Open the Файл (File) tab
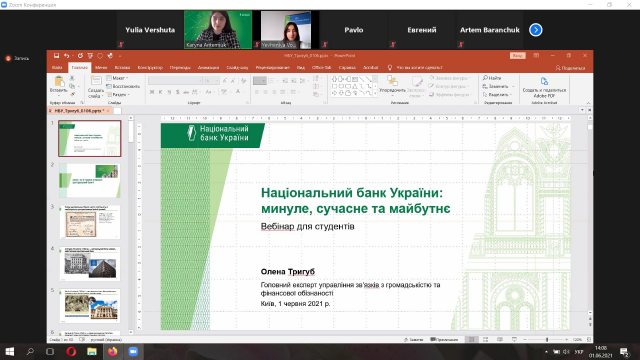Image resolution: width=640 pixels, height=360 pixels. point(57,67)
